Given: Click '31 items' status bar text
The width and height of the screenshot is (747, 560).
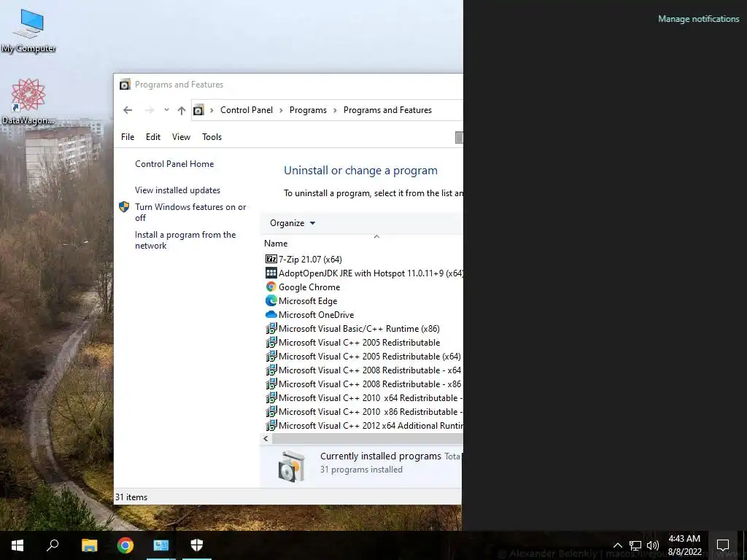Looking at the screenshot, I should coord(131,497).
